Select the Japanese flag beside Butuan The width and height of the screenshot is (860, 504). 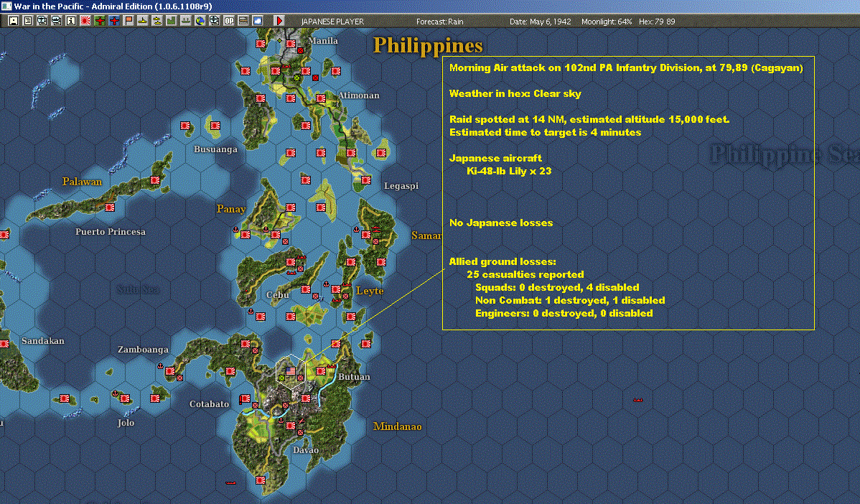tap(321, 371)
